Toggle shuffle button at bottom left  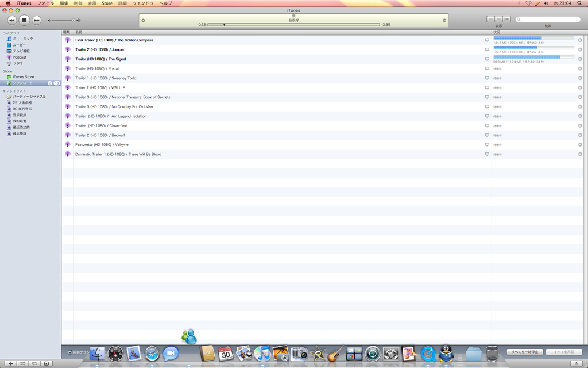click(x=22, y=363)
